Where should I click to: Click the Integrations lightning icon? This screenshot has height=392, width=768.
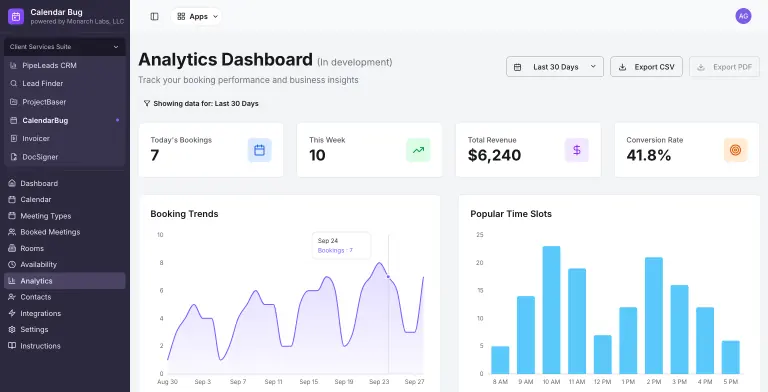tap(12, 314)
